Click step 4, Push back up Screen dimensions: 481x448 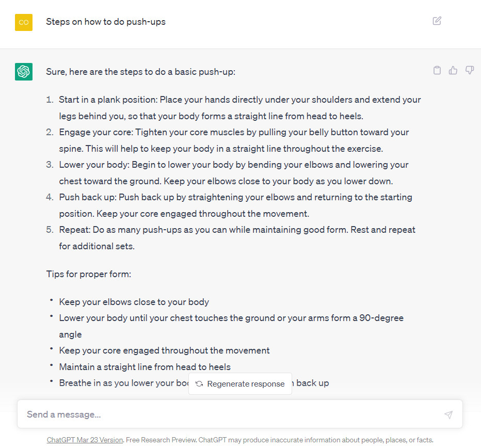point(235,205)
